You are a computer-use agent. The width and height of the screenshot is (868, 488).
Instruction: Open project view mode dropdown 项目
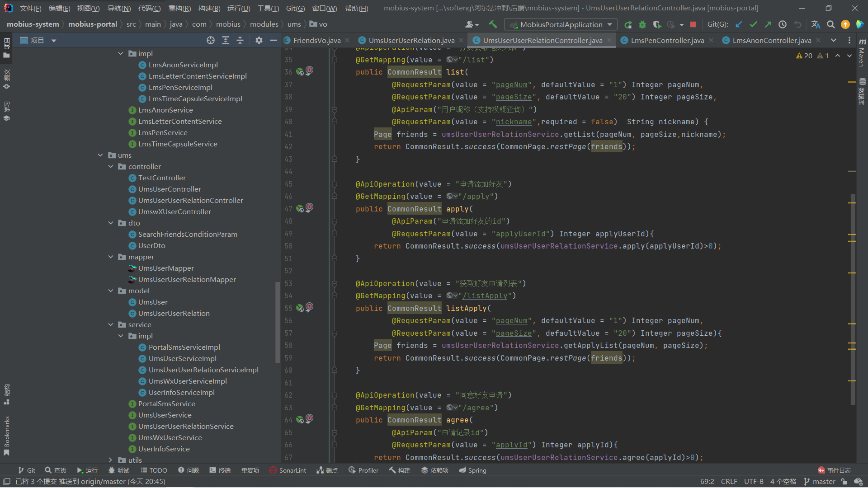point(38,40)
